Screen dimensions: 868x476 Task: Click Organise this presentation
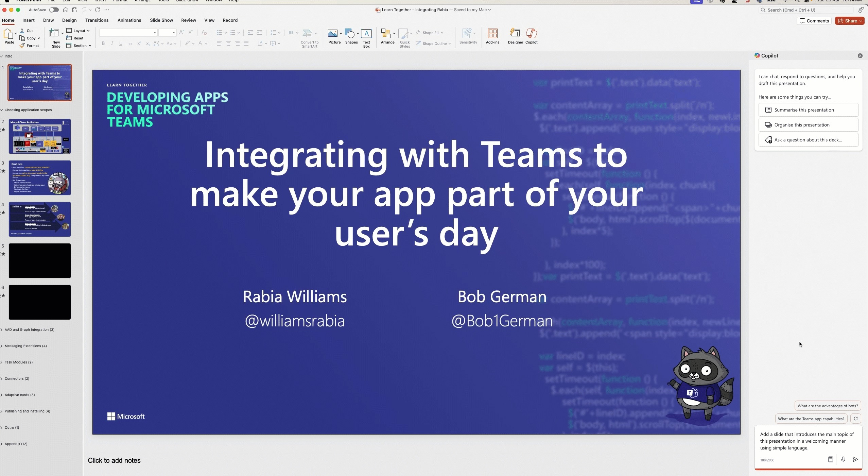(808, 125)
